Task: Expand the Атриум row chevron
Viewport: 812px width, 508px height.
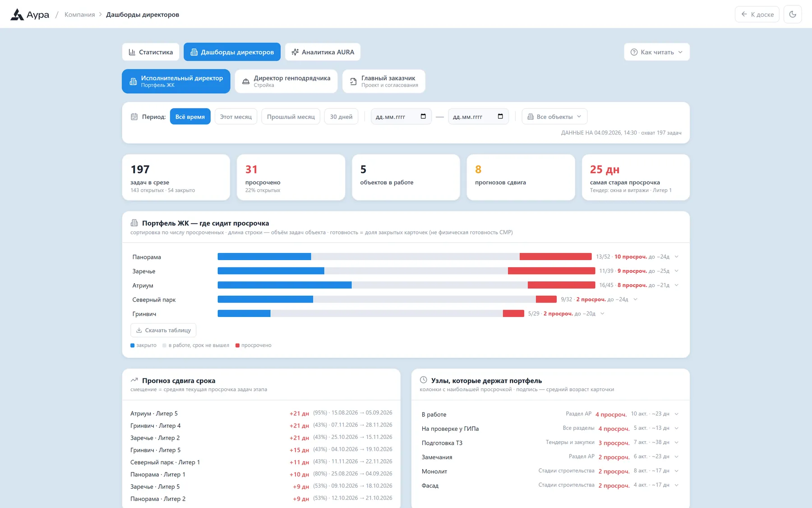Action: [x=676, y=285]
